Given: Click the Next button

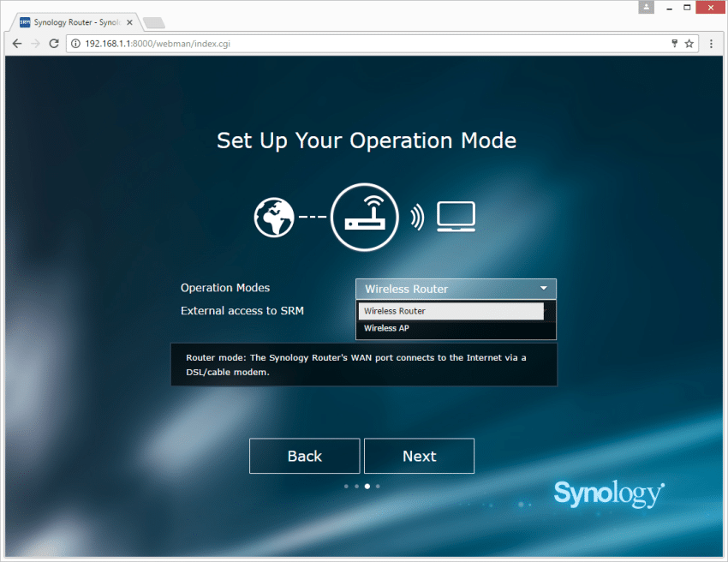Looking at the screenshot, I should coord(420,456).
